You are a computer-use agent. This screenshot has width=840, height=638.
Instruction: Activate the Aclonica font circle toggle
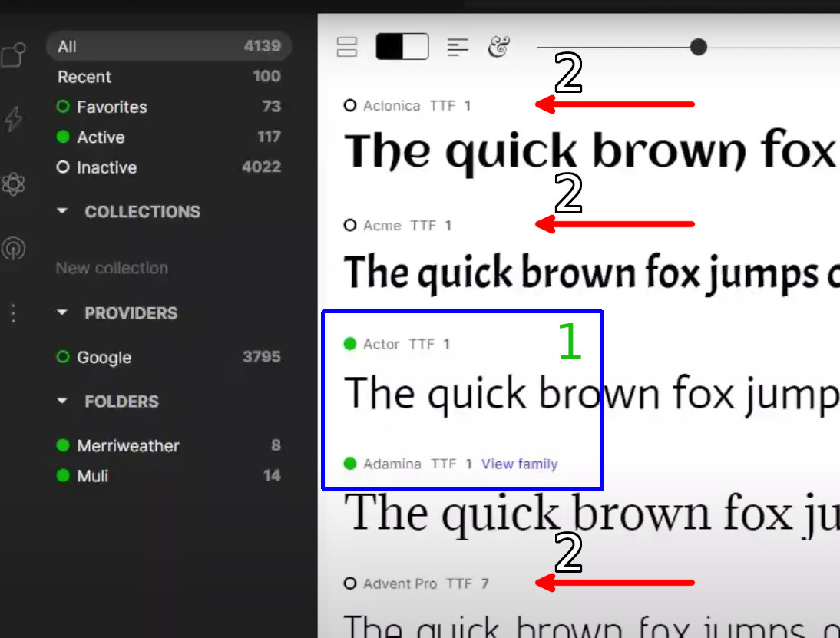350,105
